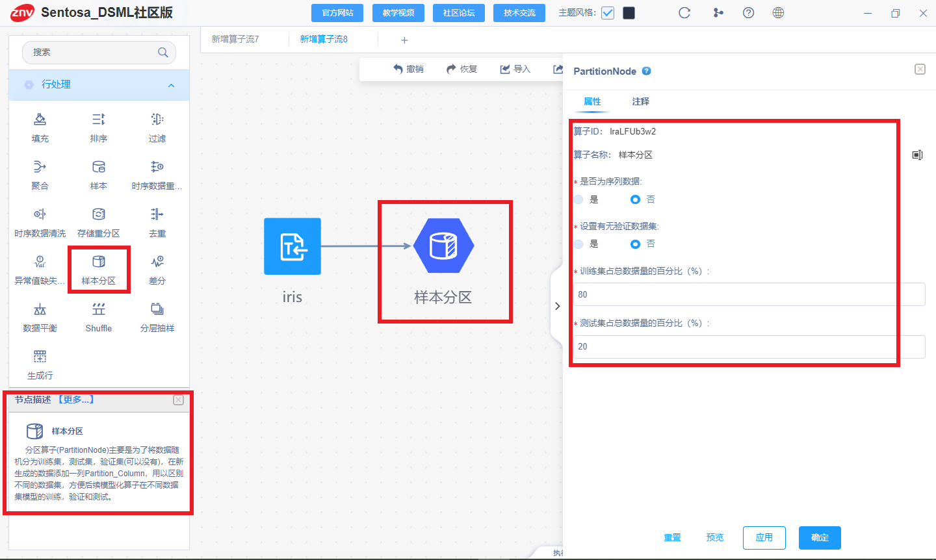Select the 异常值缺失... operator icon
936x560 pixels.
[x=40, y=262]
